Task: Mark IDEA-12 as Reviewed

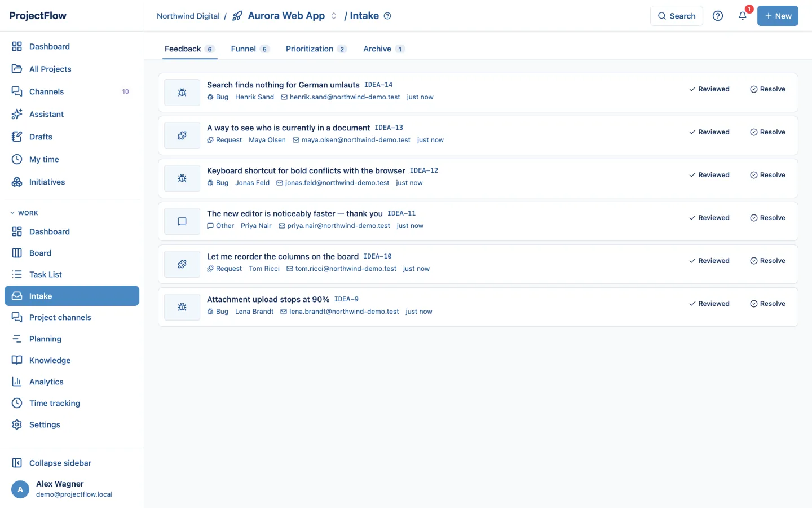Action: [709, 175]
